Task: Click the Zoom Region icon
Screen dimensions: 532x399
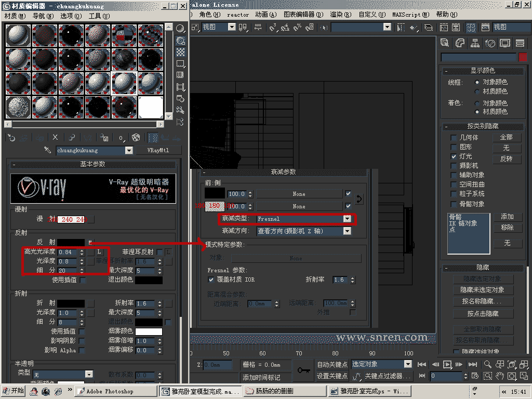Action: click(487, 376)
